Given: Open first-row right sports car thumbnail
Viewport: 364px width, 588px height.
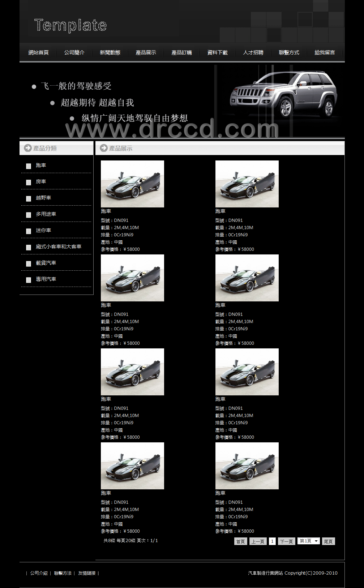Looking at the screenshot, I should [247, 184].
